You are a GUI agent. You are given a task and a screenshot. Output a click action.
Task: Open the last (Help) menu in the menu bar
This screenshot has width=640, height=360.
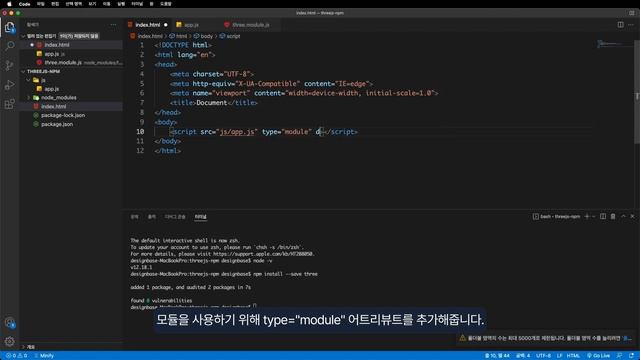166,4
